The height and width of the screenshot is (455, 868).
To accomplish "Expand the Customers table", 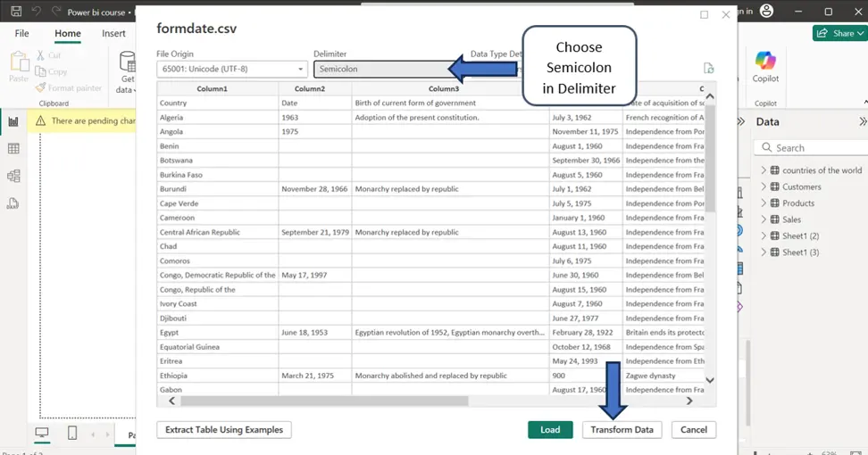I will (x=764, y=186).
